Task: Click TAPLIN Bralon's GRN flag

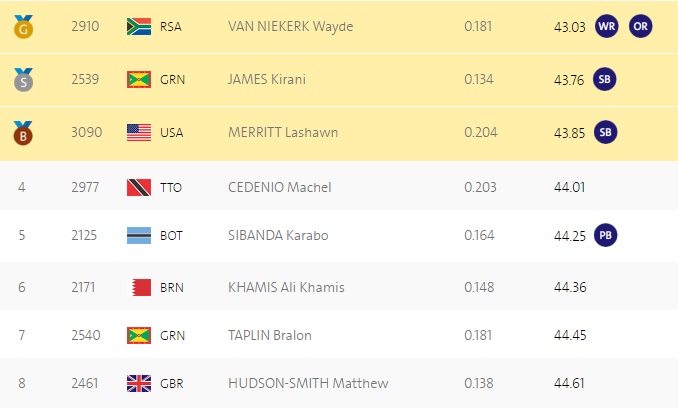Action: (x=139, y=335)
